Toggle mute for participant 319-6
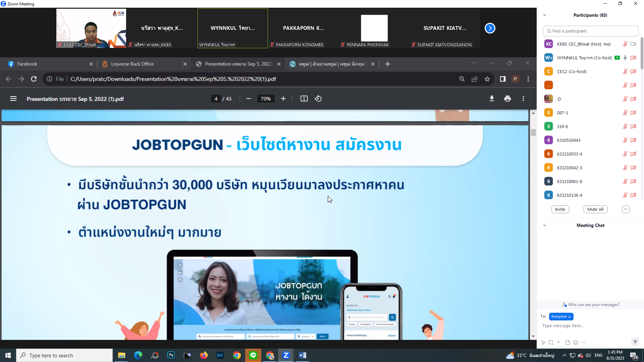644x362 pixels. coord(625,126)
